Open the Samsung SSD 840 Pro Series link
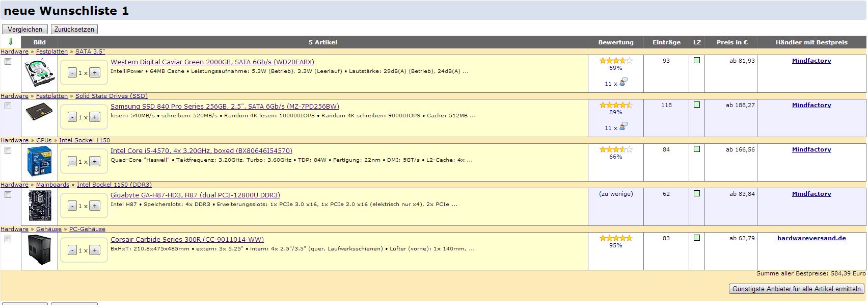 (225, 107)
